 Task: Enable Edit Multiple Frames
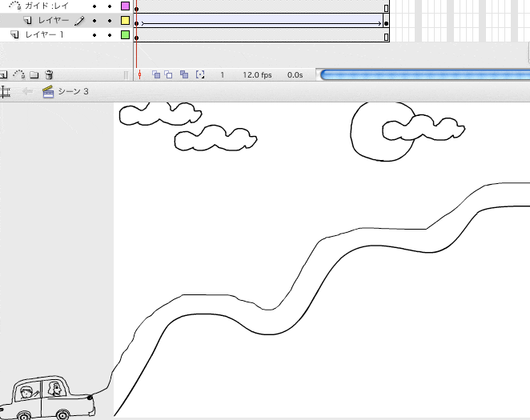[184, 74]
